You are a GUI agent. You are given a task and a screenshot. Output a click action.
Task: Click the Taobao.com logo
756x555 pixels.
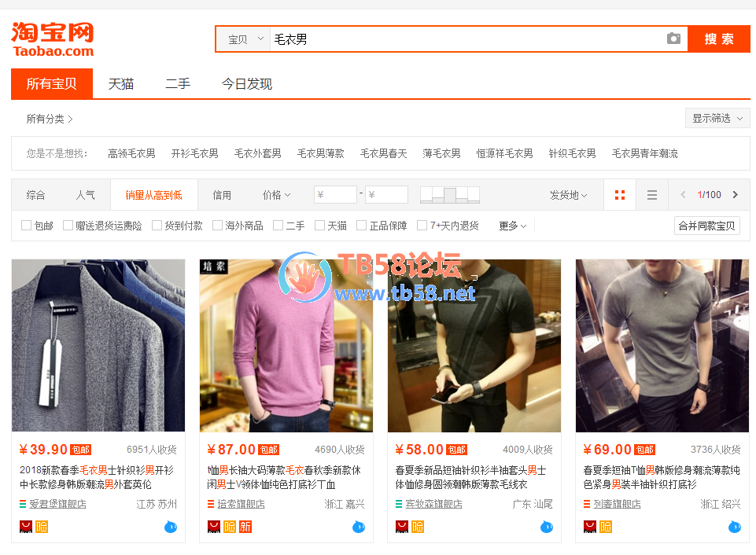(x=53, y=39)
